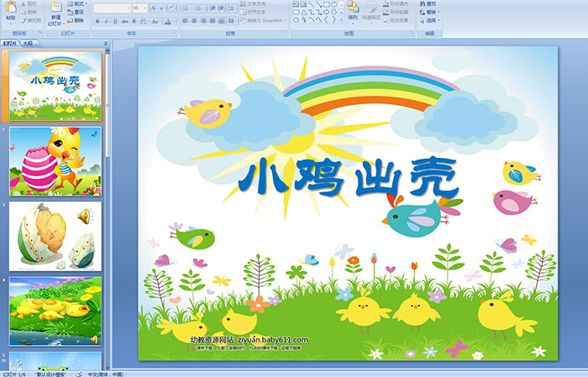
Task: Expand the shapes gallery more arrow
Action: pyautogui.click(x=341, y=20)
